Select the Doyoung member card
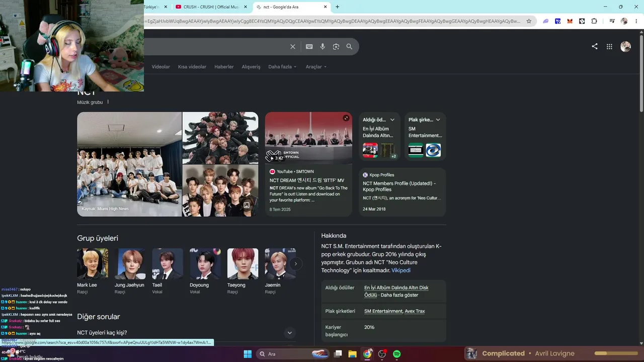The height and width of the screenshot is (362, 644). point(205,270)
